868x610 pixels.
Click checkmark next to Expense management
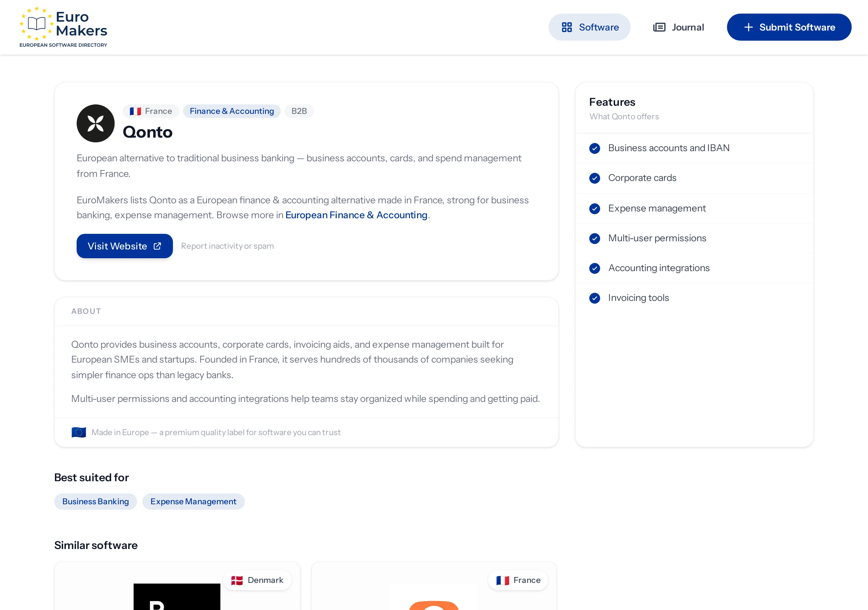(x=595, y=208)
